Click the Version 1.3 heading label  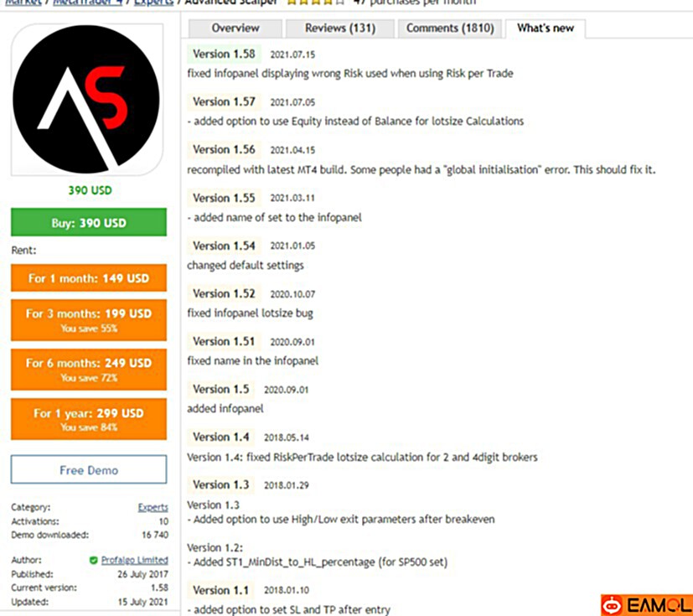[221, 484]
